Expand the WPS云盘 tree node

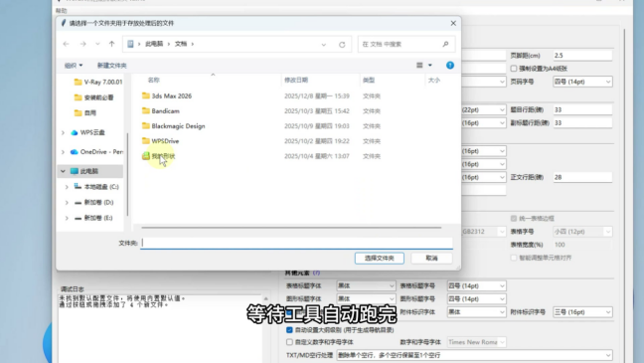[x=63, y=132]
